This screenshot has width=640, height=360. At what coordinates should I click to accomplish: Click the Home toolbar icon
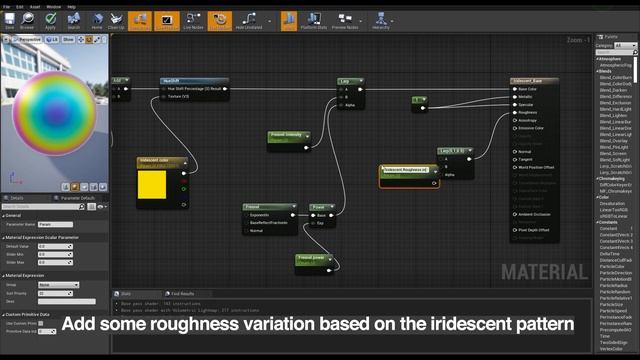point(97,20)
